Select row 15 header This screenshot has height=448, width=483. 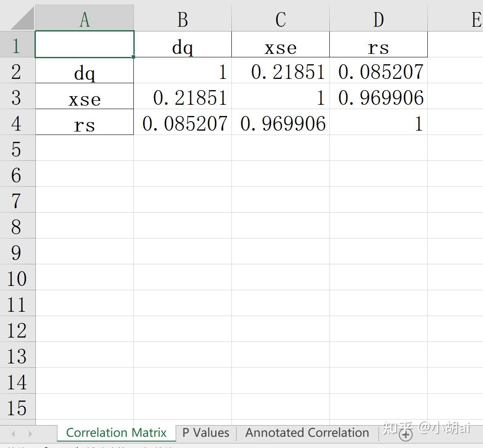18,407
